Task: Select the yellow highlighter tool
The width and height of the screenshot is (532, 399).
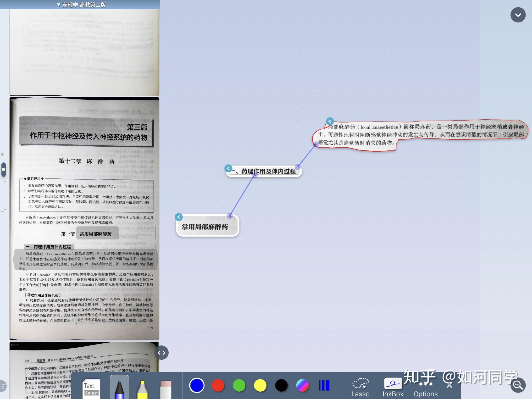Action: [x=142, y=389]
